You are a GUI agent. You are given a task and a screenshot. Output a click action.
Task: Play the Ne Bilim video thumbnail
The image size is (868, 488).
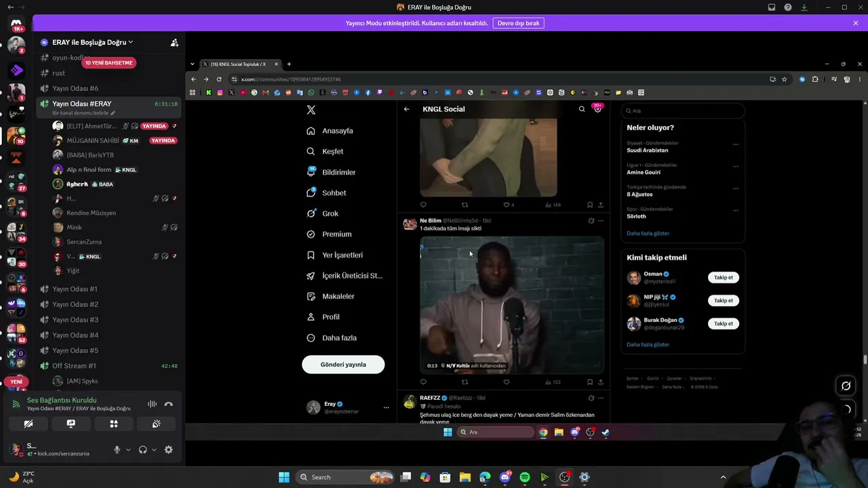[x=512, y=305]
